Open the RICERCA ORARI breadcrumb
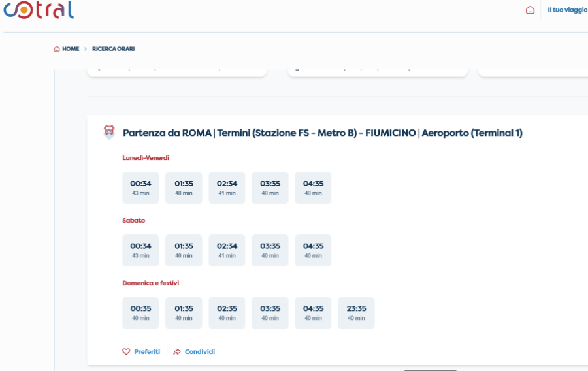 click(113, 49)
